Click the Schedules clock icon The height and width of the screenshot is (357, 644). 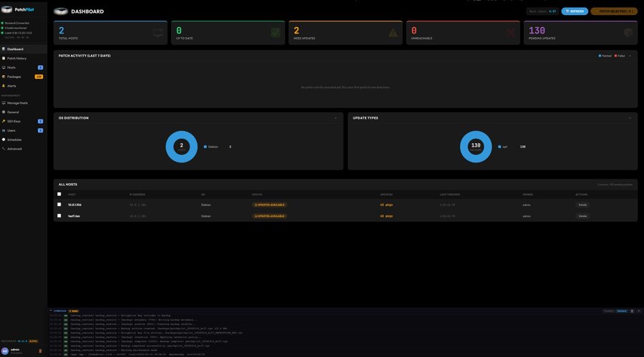[4, 140]
